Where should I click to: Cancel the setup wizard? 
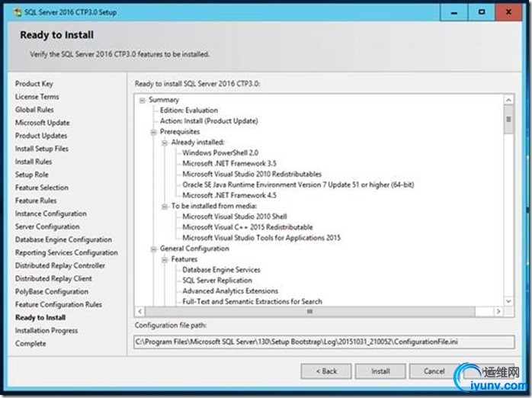click(x=434, y=371)
